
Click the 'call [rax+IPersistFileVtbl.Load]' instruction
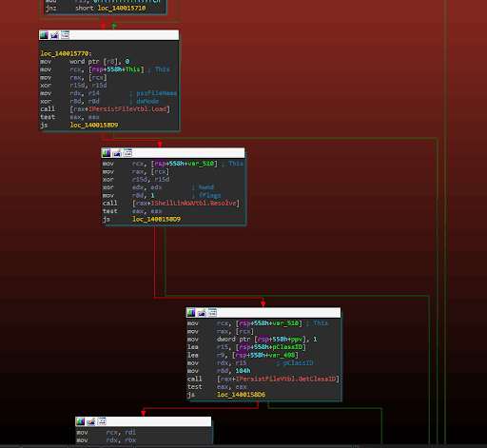click(x=105, y=109)
